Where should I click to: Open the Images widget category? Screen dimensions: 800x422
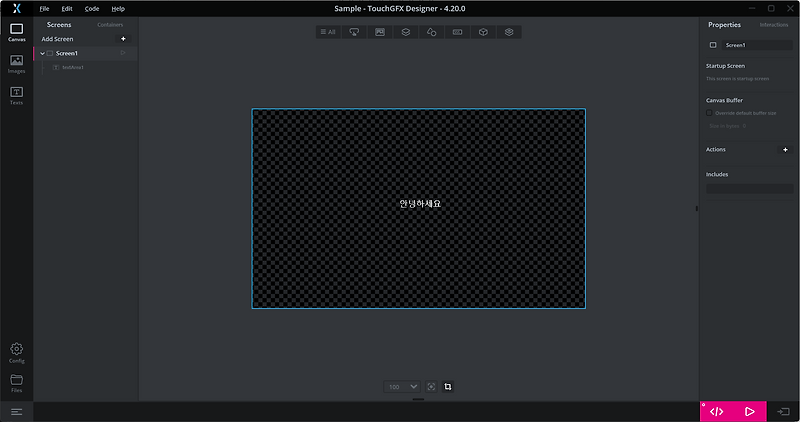click(380, 32)
